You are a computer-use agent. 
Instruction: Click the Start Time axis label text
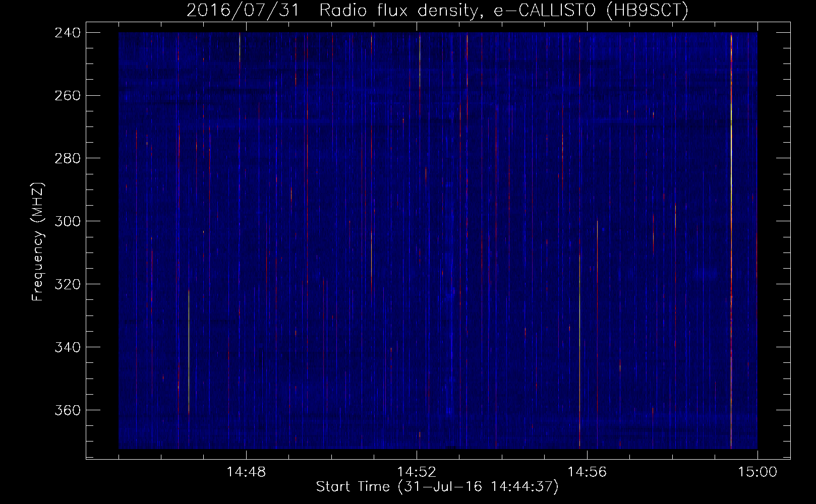pos(437,487)
